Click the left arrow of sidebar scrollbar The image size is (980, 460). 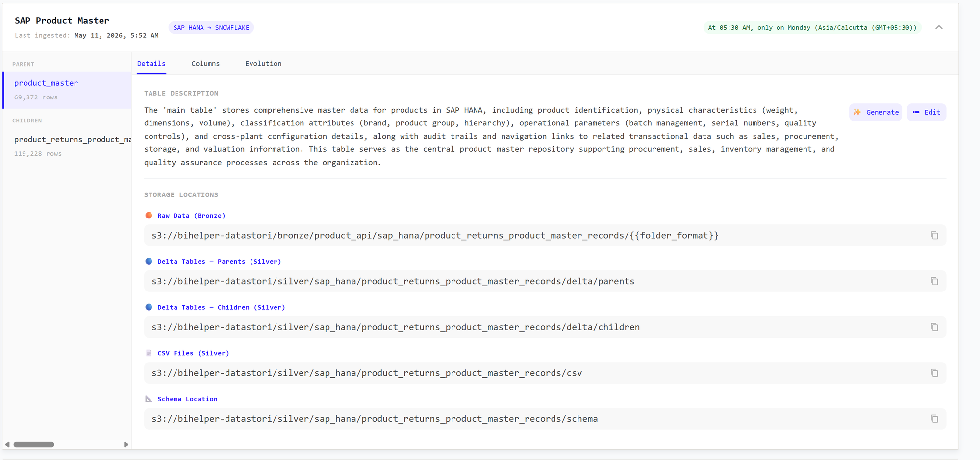point(7,444)
